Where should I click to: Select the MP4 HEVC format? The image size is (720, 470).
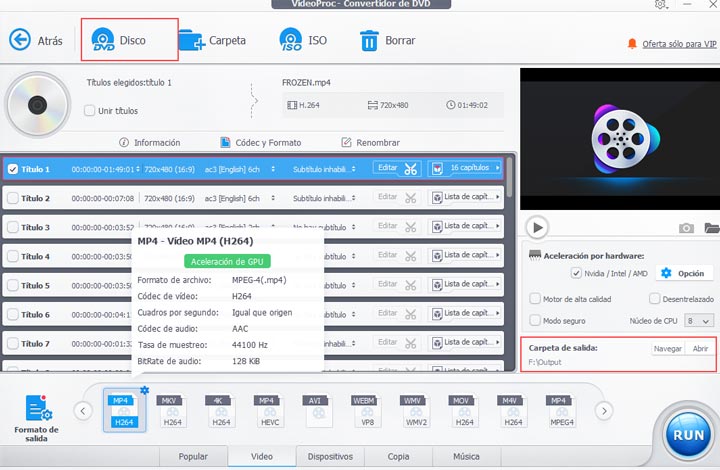click(x=270, y=411)
